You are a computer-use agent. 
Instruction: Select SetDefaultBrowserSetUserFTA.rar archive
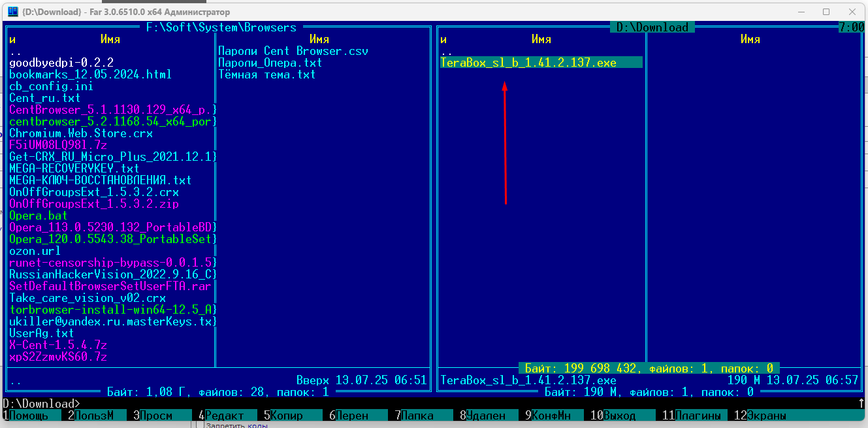coord(112,286)
